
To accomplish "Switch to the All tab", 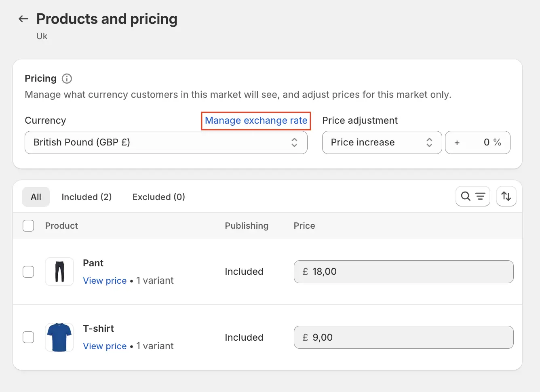I will coord(36,197).
